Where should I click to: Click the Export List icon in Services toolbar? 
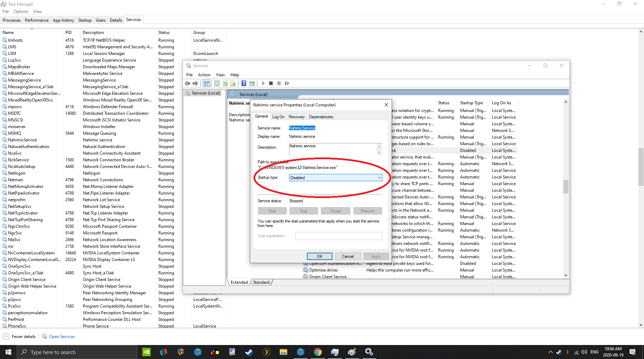coord(233,83)
